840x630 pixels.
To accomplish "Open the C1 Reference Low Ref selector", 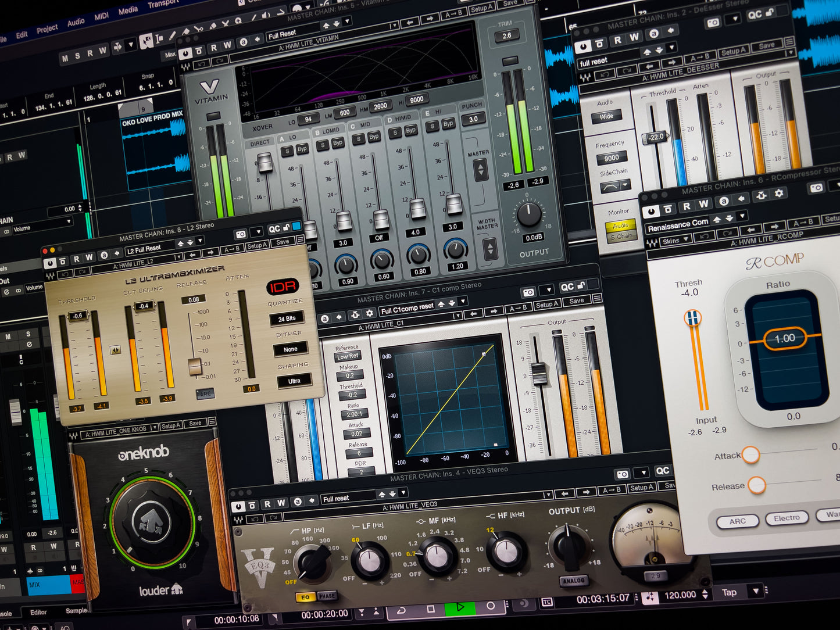I will (x=348, y=356).
